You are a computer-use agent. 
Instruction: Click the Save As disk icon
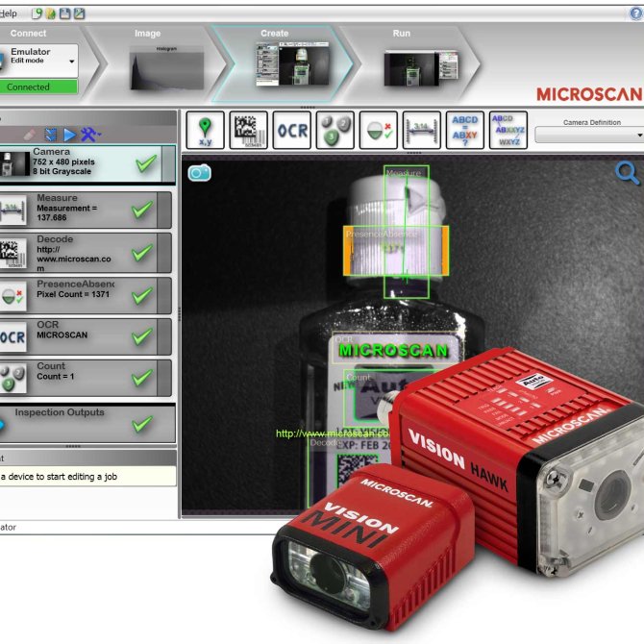[x=79, y=13]
